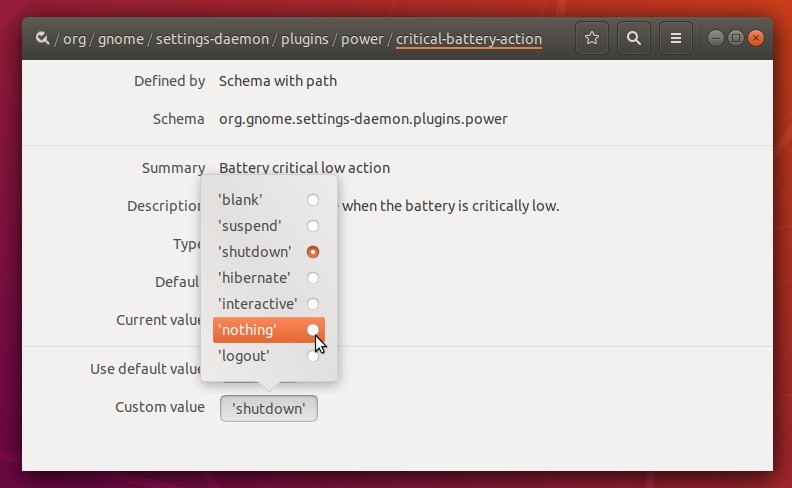Click the 'Schema' label

(178, 119)
